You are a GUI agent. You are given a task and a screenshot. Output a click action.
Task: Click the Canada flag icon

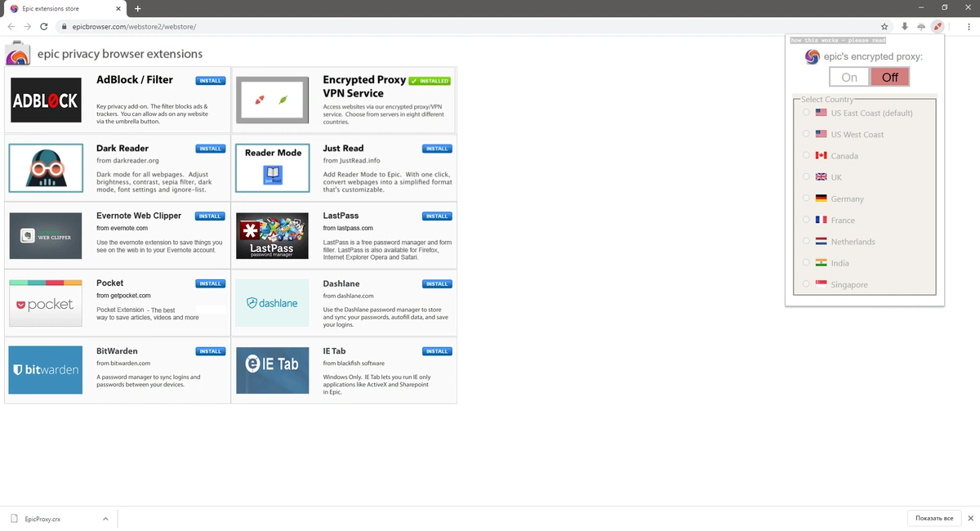point(822,155)
